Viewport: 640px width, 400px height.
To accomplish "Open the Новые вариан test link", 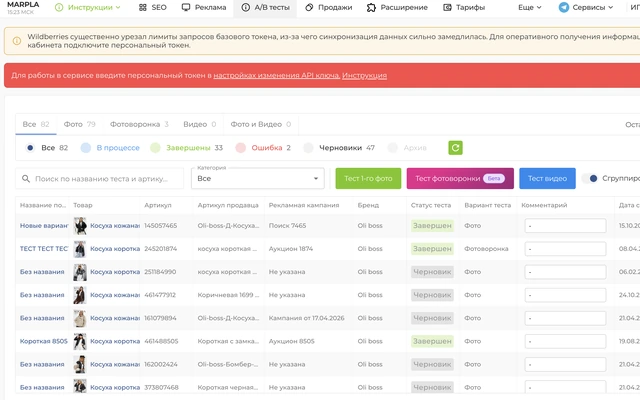I will 44,226.
